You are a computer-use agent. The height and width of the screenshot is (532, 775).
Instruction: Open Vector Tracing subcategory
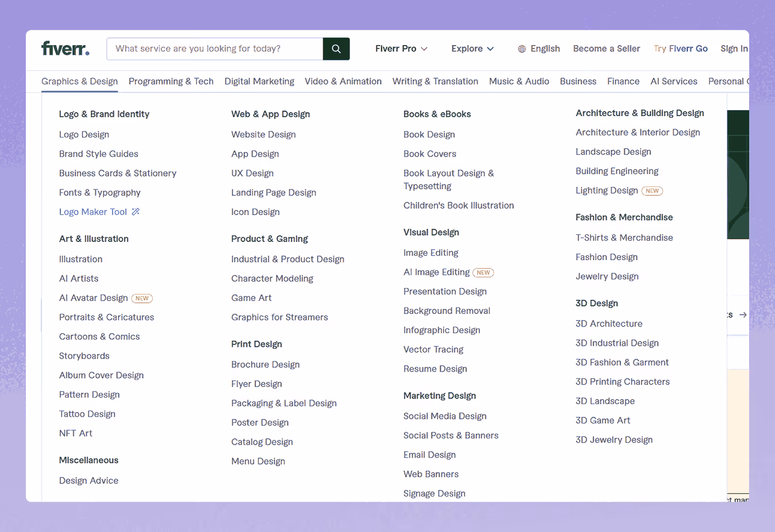(x=433, y=349)
